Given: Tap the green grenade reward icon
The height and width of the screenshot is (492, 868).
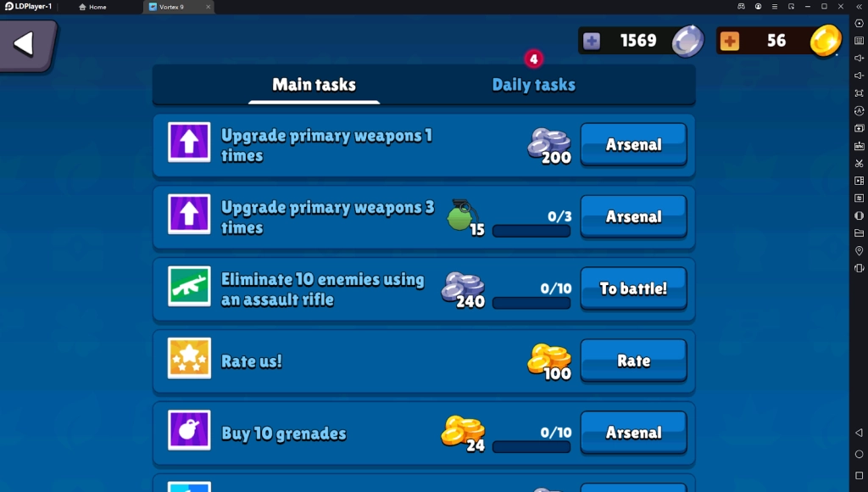Looking at the screenshot, I should tap(463, 216).
